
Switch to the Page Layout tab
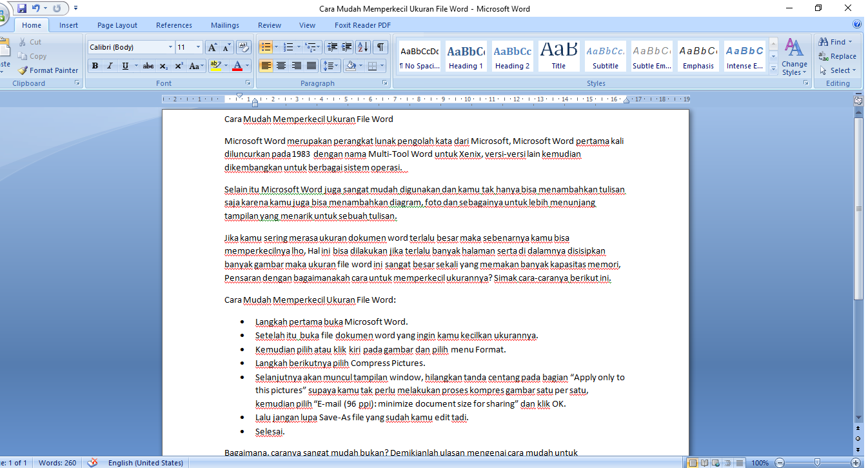(117, 25)
